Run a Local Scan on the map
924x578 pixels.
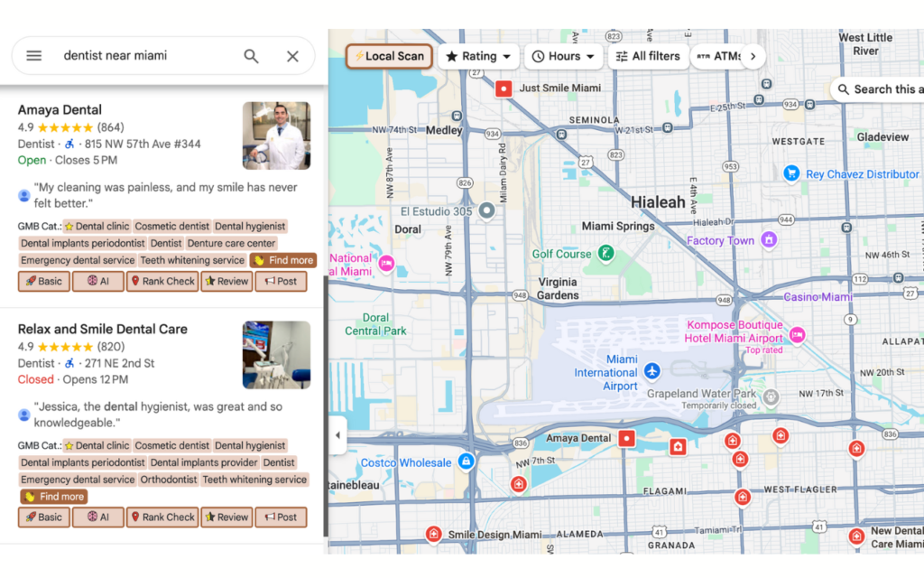click(388, 56)
